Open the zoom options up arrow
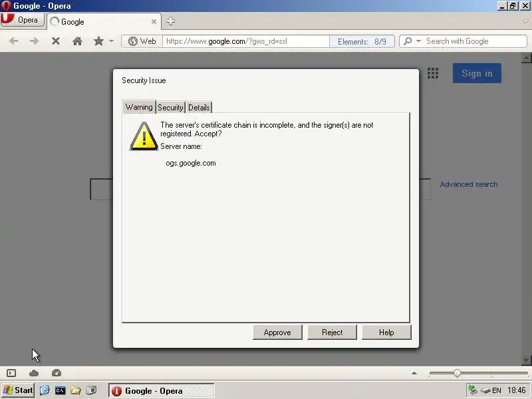Image resolution: width=532 pixels, height=399 pixels. (x=414, y=373)
